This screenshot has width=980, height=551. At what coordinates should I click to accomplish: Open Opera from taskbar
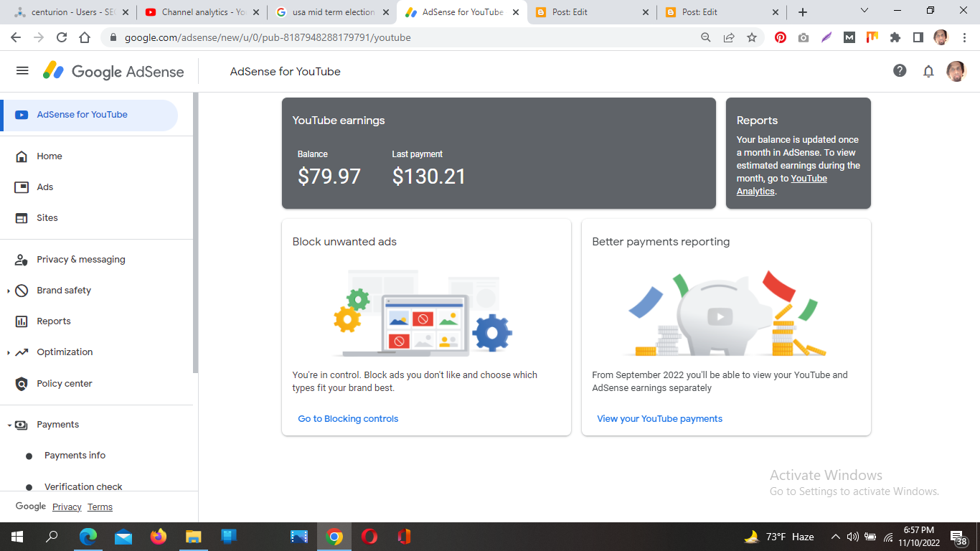tap(369, 537)
